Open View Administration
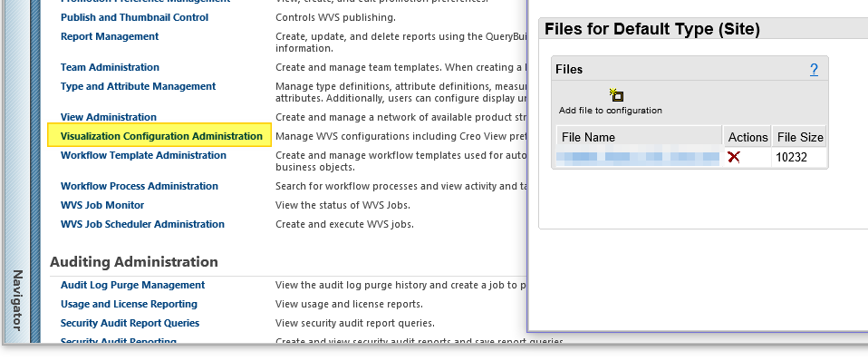The height and width of the screenshot is (361, 868). (109, 117)
